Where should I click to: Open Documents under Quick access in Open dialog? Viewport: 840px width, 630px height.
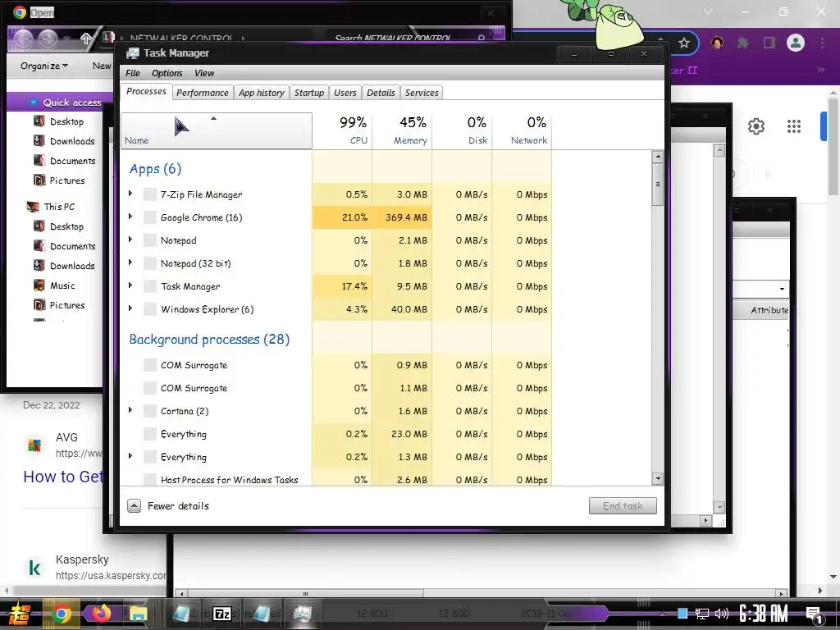point(72,161)
